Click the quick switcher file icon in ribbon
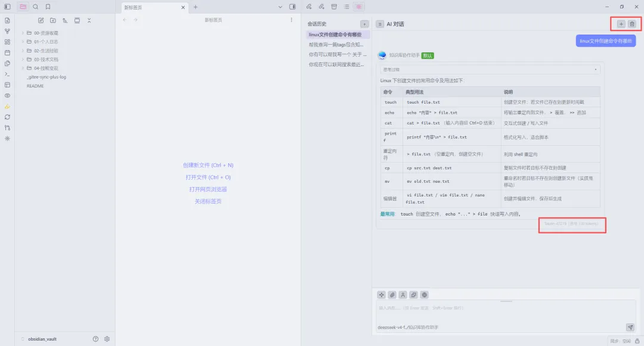The width and height of the screenshot is (644, 346). (7, 20)
